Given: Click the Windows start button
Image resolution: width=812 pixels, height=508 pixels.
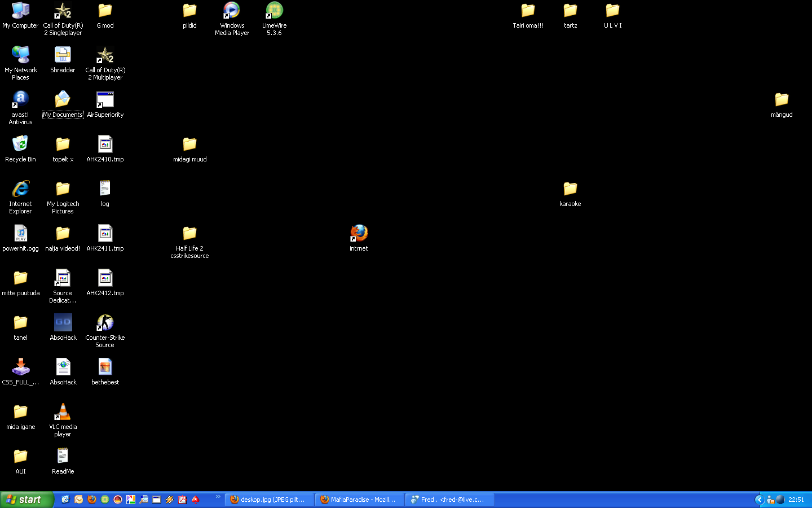Looking at the screenshot, I should point(27,500).
